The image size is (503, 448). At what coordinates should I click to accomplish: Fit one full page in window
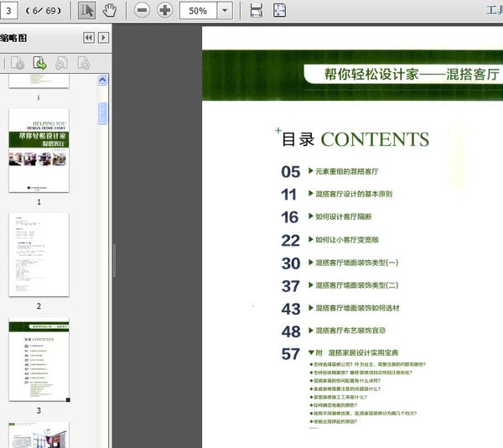[x=279, y=11]
